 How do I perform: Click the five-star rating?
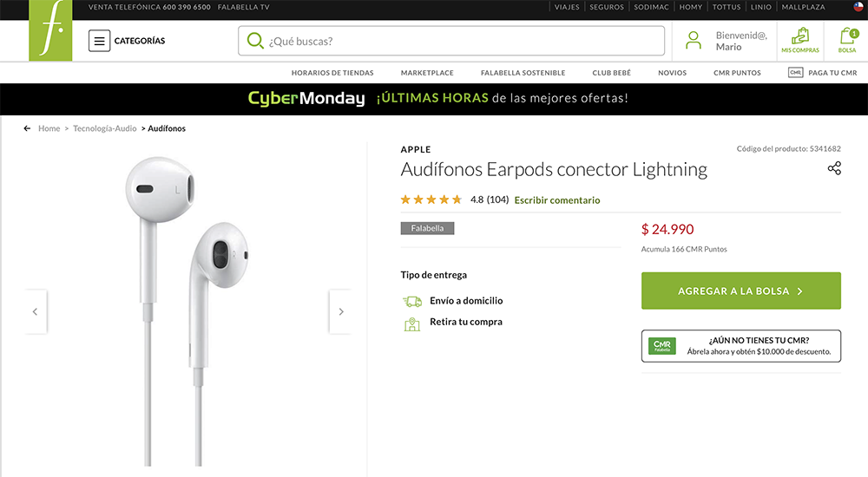(x=431, y=199)
